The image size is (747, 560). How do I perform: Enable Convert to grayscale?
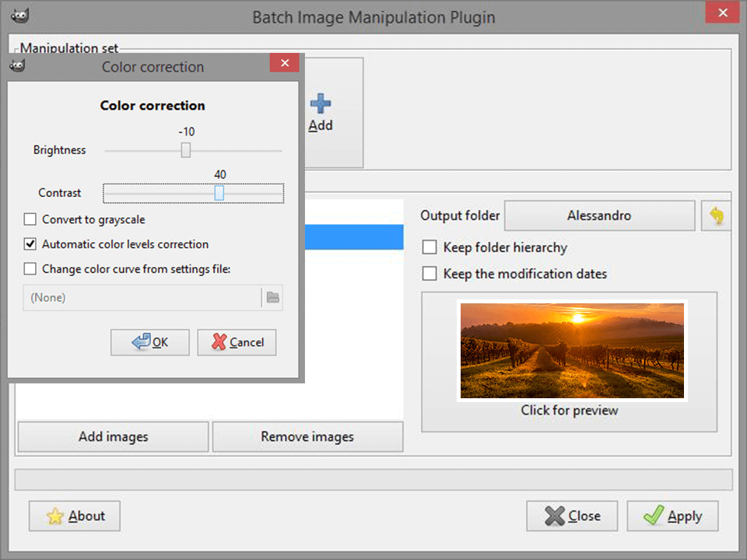tap(30, 219)
